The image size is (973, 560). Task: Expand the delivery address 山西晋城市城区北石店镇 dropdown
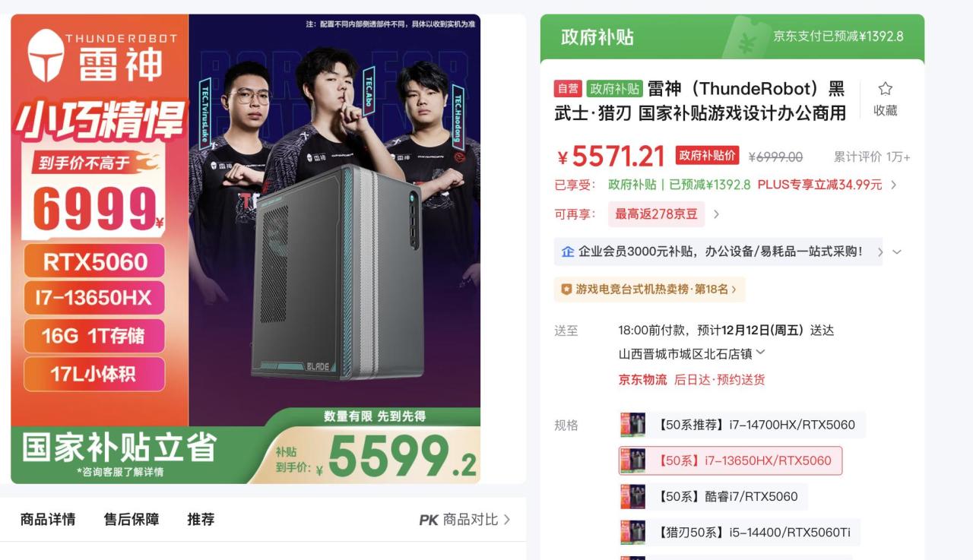761,353
